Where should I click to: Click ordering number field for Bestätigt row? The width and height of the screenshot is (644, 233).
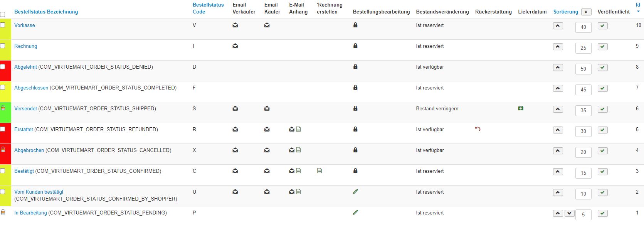coord(583,173)
